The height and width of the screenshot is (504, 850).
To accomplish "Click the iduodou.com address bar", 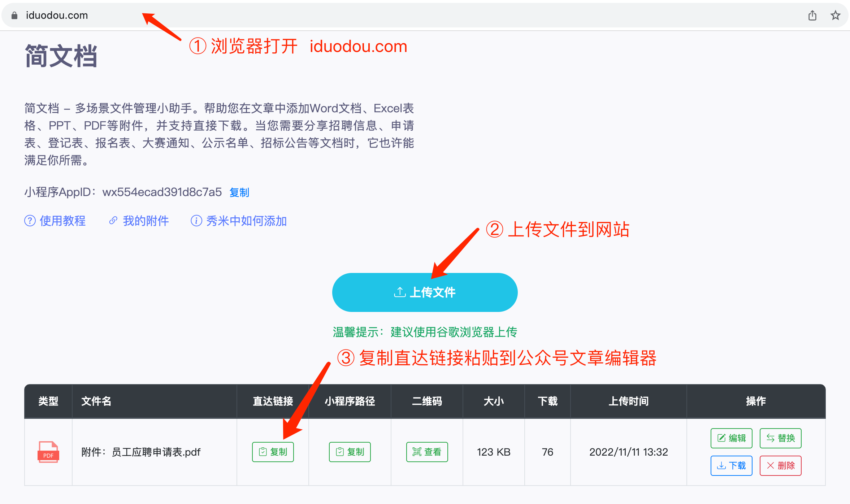I will pyautogui.click(x=425, y=16).
